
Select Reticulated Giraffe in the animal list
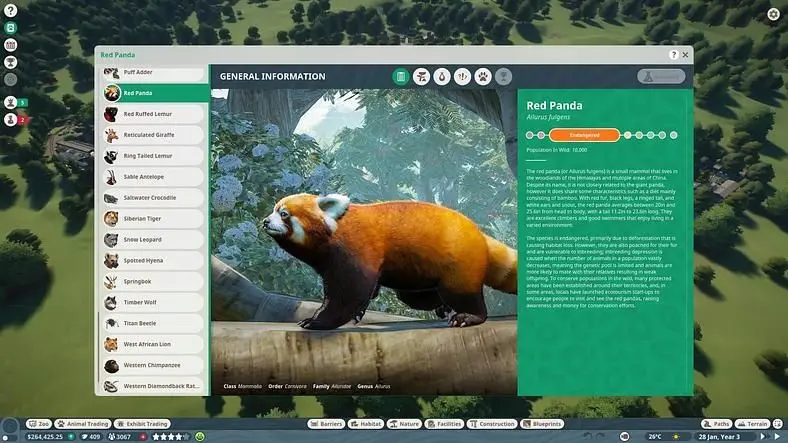[x=153, y=135]
